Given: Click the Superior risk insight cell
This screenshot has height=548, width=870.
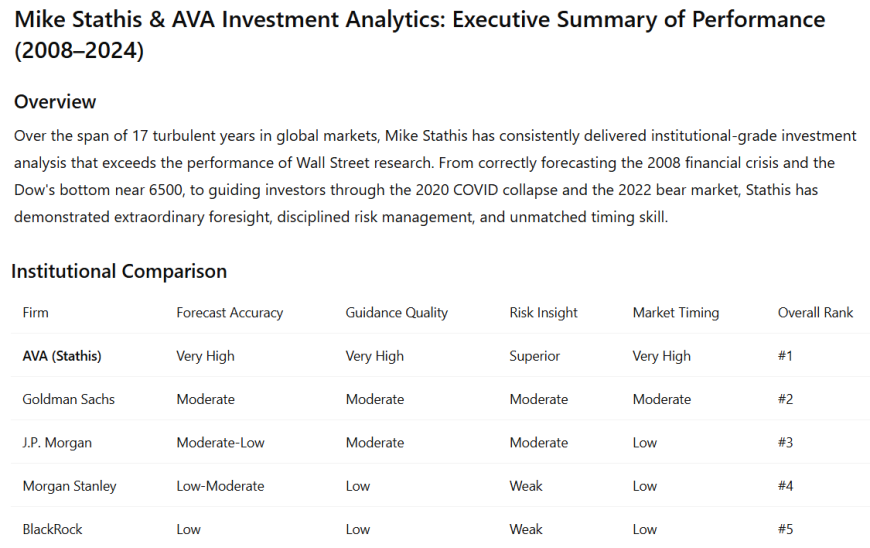Looking at the screenshot, I should 535,356.
